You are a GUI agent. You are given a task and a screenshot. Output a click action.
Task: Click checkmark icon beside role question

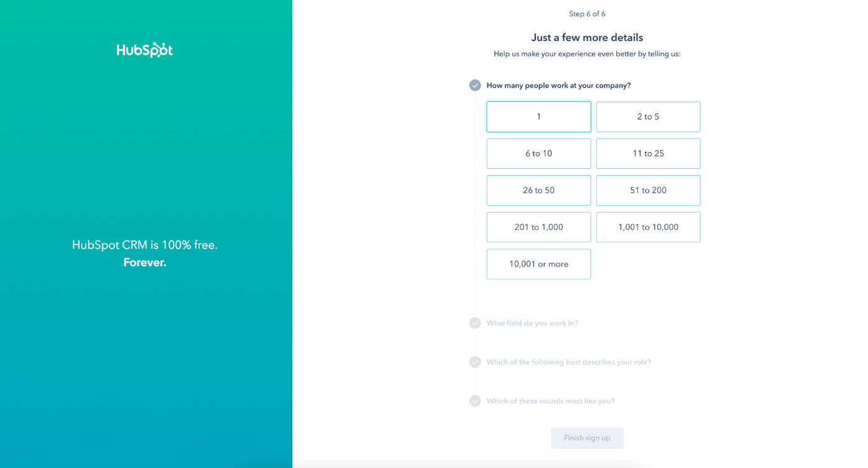(x=475, y=362)
